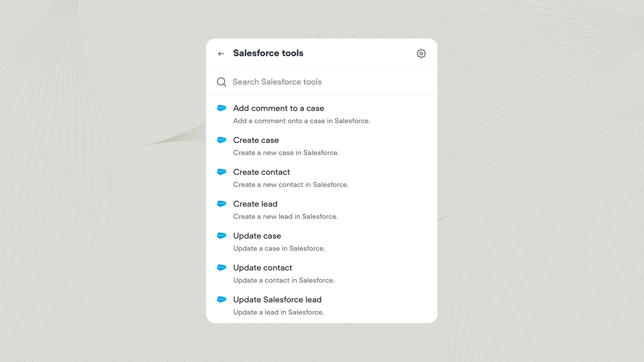Click the Salesforce icon next to Create contact
The height and width of the screenshot is (362, 644).
click(x=222, y=172)
